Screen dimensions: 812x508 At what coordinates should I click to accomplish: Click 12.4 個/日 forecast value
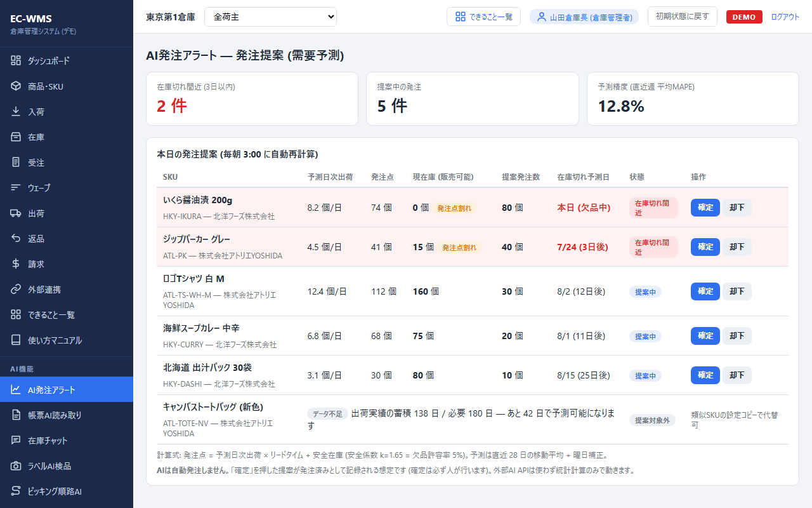point(327,291)
